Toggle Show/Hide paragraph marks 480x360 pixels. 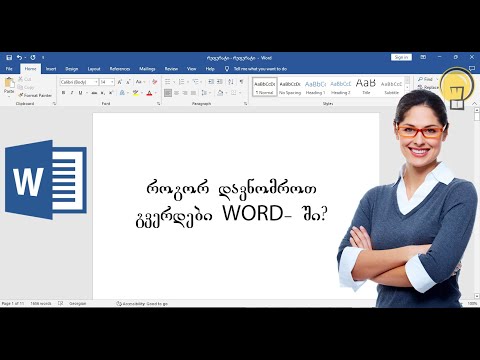[242, 82]
